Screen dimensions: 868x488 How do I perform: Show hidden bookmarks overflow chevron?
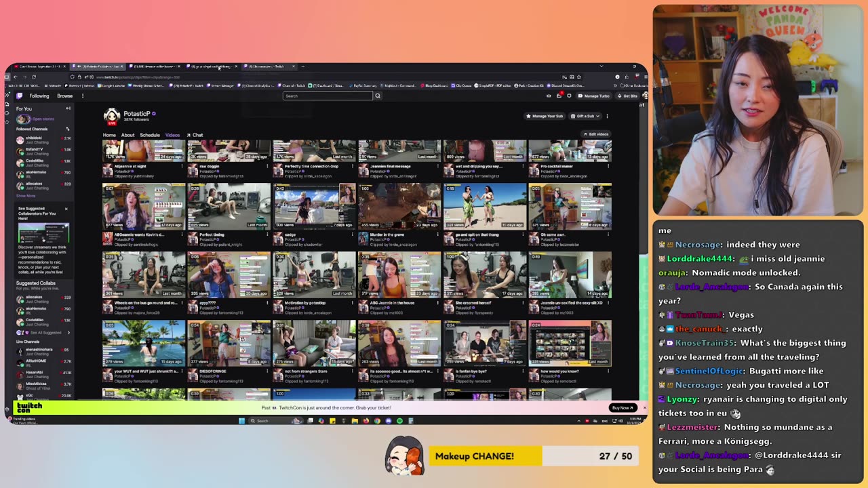point(615,86)
